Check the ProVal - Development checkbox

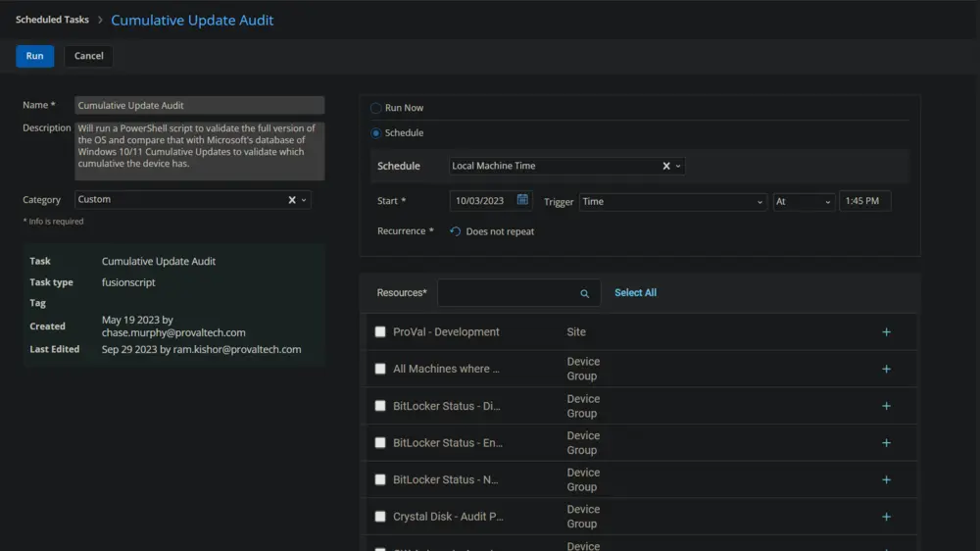click(x=380, y=332)
